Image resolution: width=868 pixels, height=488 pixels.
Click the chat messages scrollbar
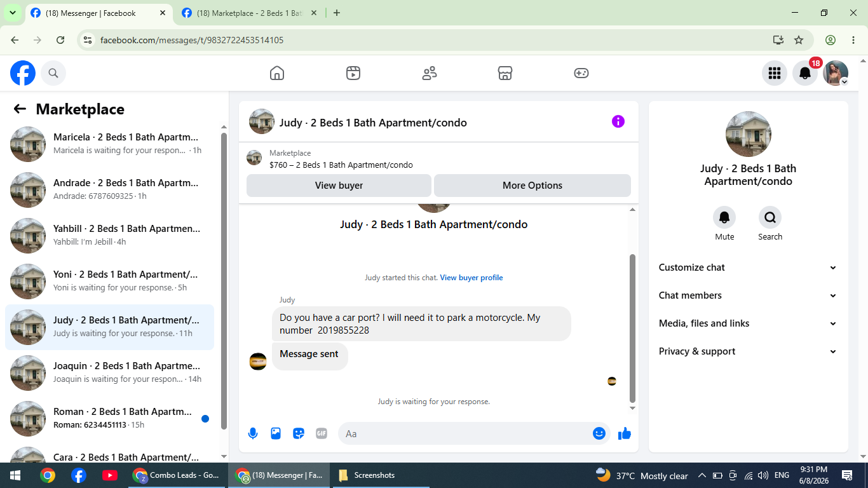coord(632,328)
